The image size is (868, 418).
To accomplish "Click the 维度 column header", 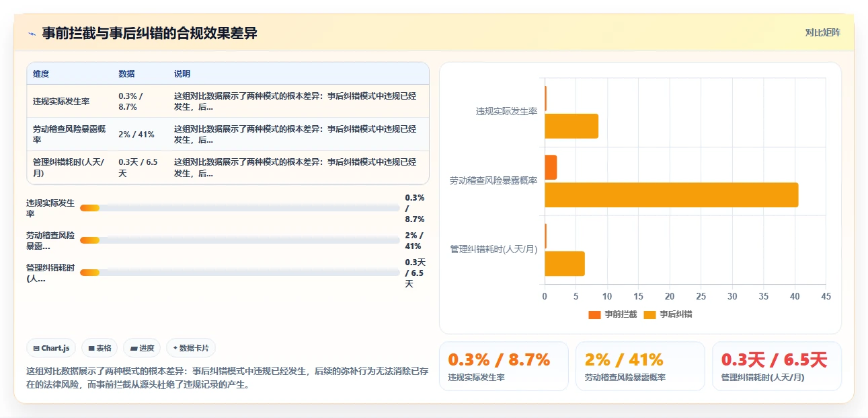I will tap(41, 74).
